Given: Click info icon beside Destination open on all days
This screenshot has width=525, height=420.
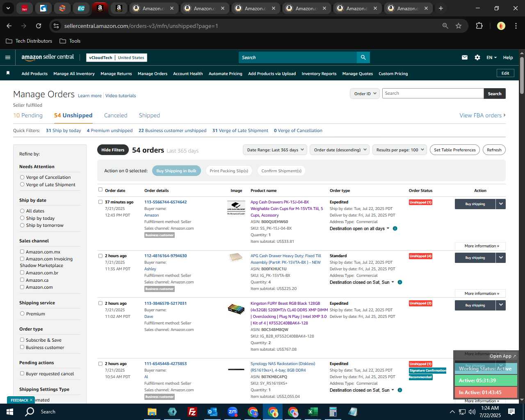Looking at the screenshot, I should click(395, 228).
